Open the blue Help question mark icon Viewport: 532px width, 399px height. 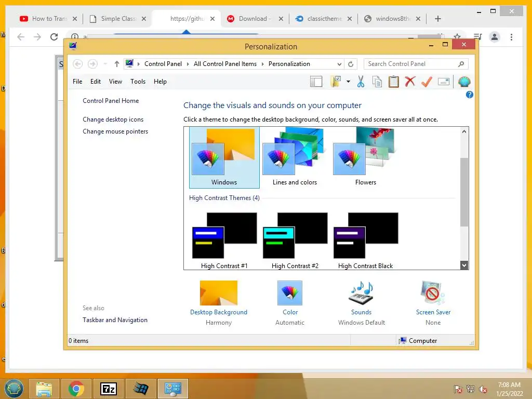[469, 95]
